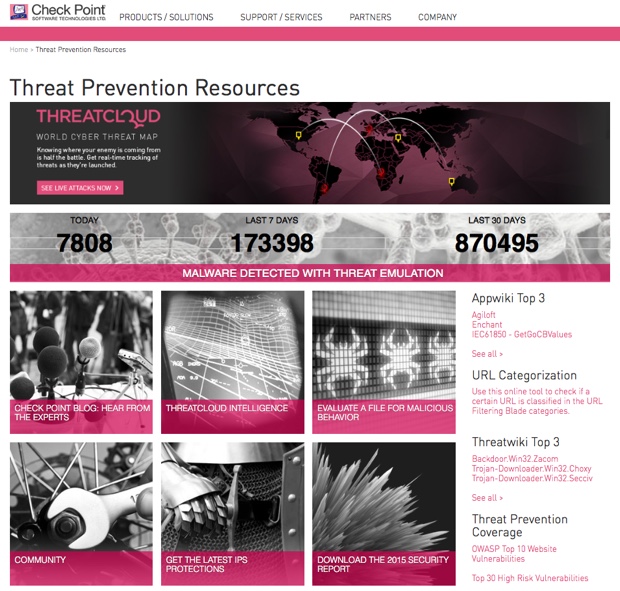
Task: Click the Today count 7808
Action: tap(84, 243)
